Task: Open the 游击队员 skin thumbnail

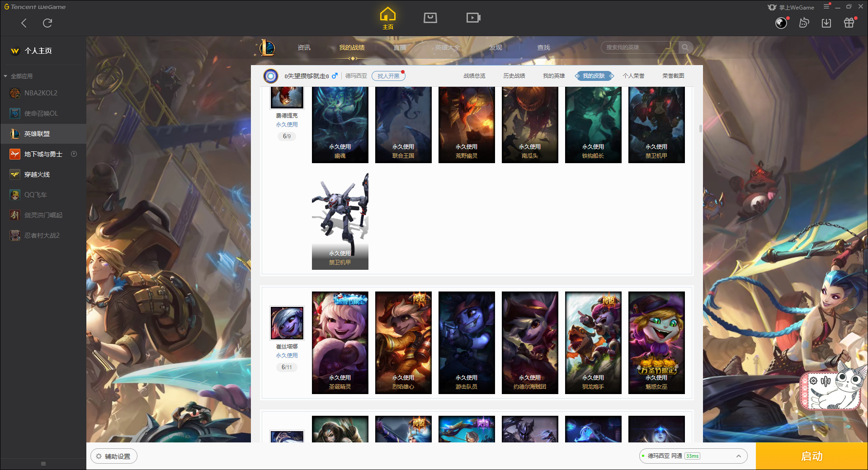Action: 467,343
